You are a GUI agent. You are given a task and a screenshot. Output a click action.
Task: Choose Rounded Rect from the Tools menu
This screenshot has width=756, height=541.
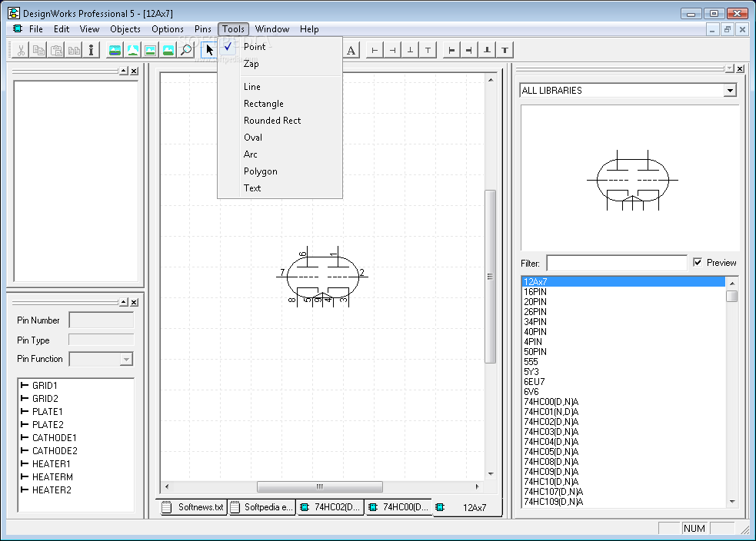click(x=280, y=121)
